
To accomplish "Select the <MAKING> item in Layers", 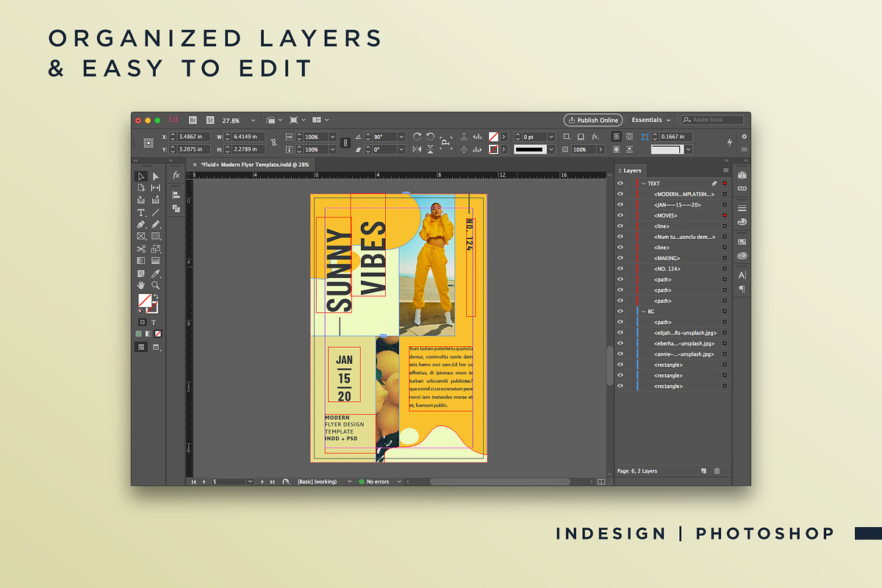I will pos(667,259).
